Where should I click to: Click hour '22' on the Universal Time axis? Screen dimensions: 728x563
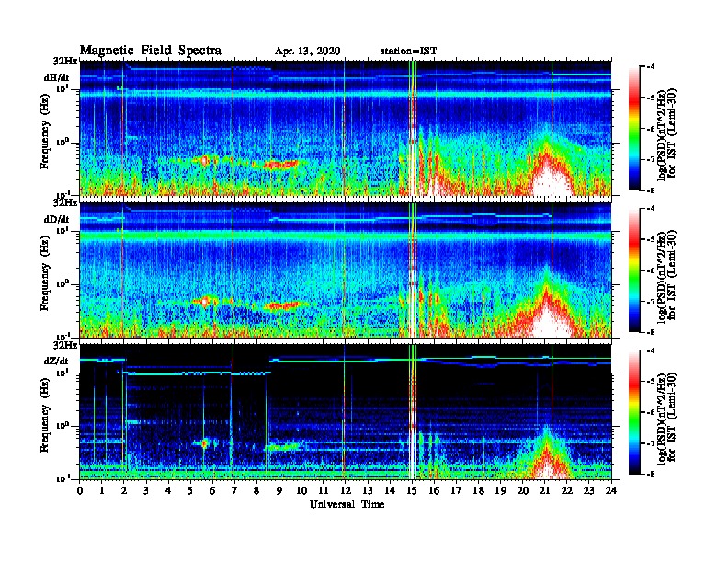[567, 490]
